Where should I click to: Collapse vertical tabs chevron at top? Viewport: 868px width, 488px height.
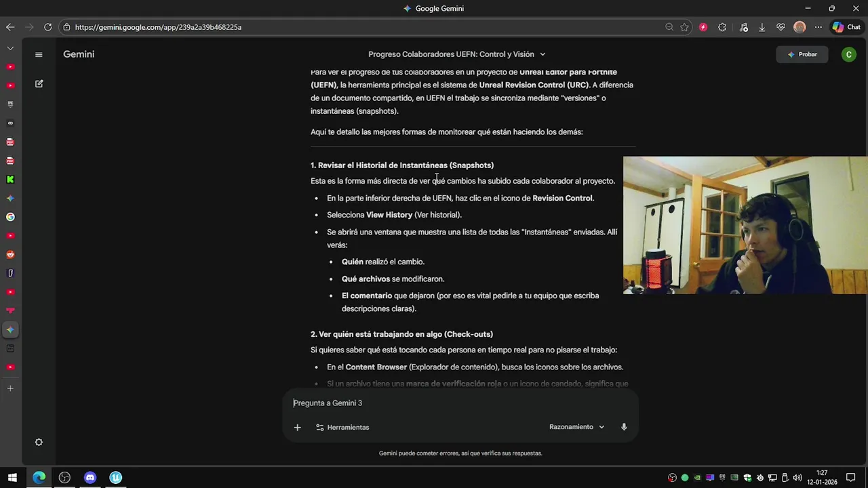[10, 48]
